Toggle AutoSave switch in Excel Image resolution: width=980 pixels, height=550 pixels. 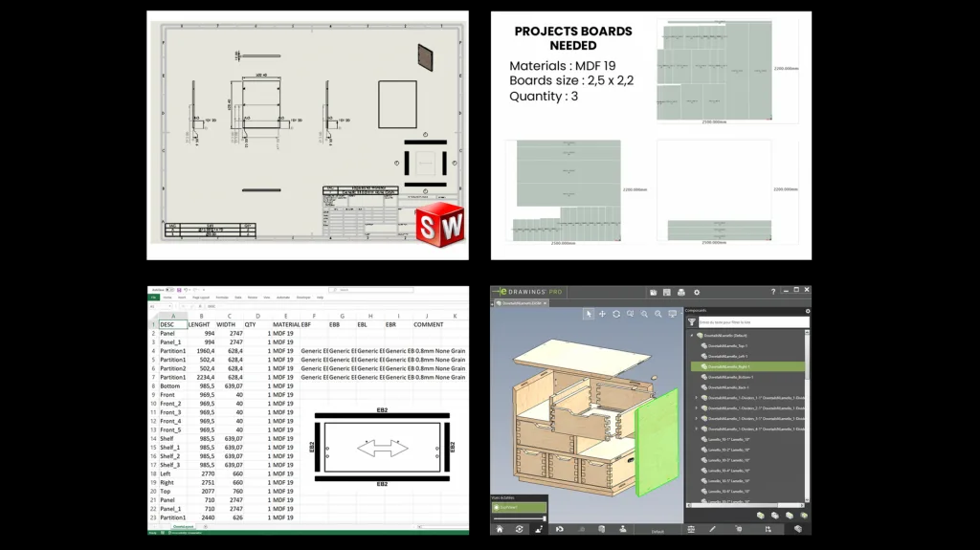pyautogui.click(x=168, y=290)
